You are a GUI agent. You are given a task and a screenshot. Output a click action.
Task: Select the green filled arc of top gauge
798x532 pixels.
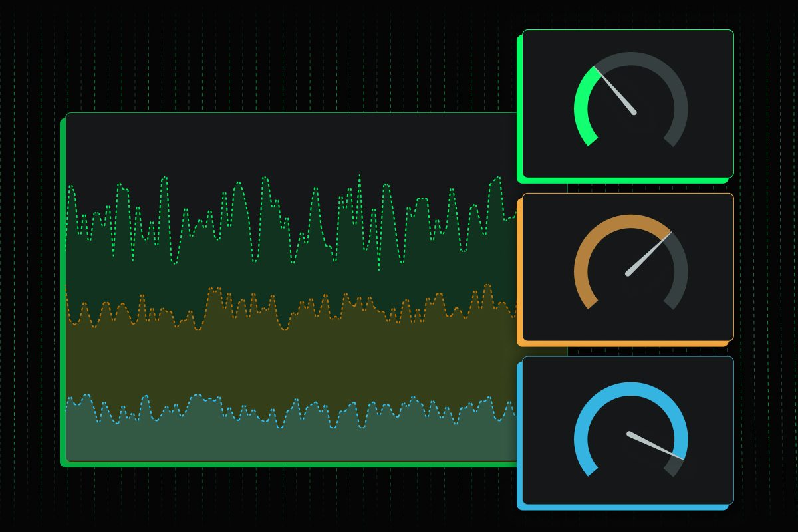coord(581,106)
